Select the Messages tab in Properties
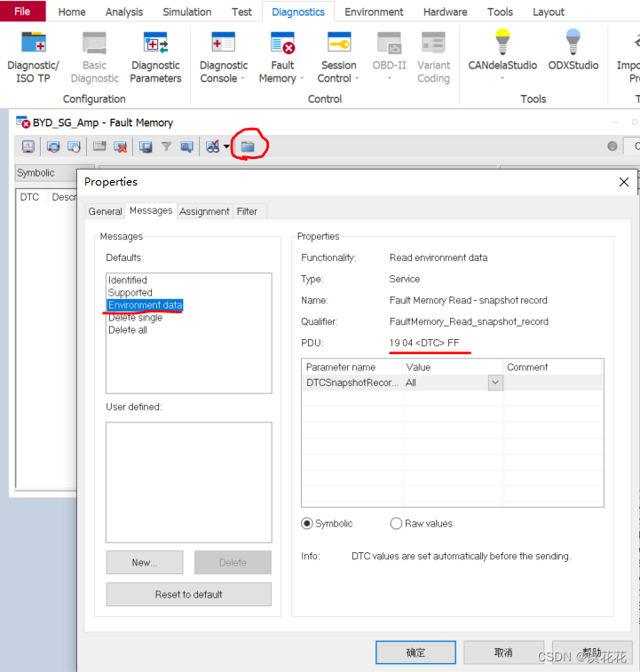The height and width of the screenshot is (672, 640). click(x=151, y=210)
